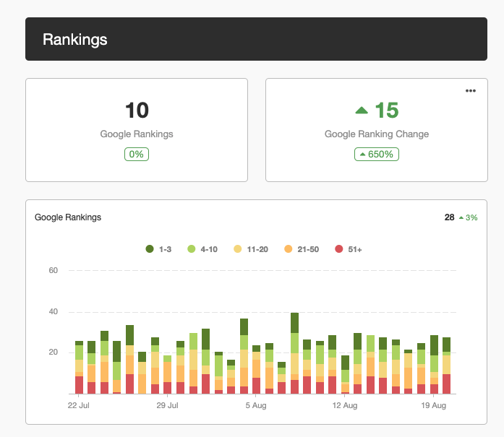Viewport: 504px width, 437px height.
Task: Click the 29 Jul axis label
Action: coord(167,405)
